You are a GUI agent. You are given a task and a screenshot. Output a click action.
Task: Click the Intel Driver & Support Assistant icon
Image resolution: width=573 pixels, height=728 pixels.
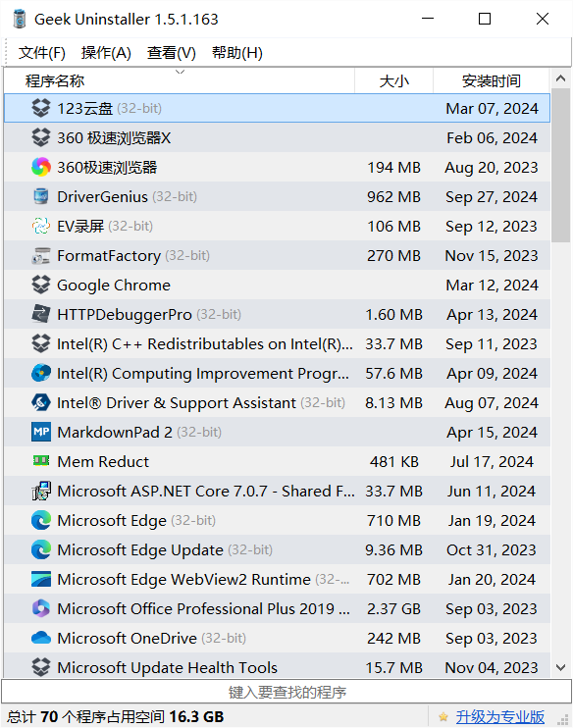click(x=41, y=402)
